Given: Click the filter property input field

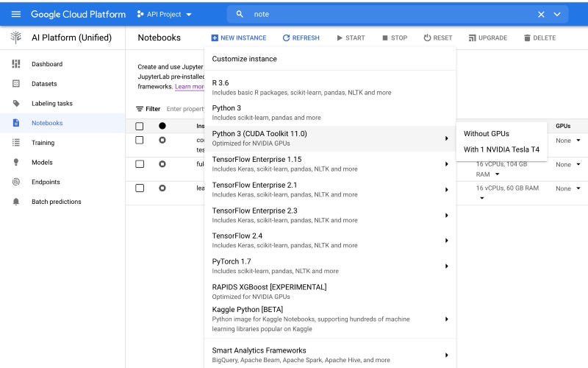Looking at the screenshot, I should pyautogui.click(x=185, y=109).
